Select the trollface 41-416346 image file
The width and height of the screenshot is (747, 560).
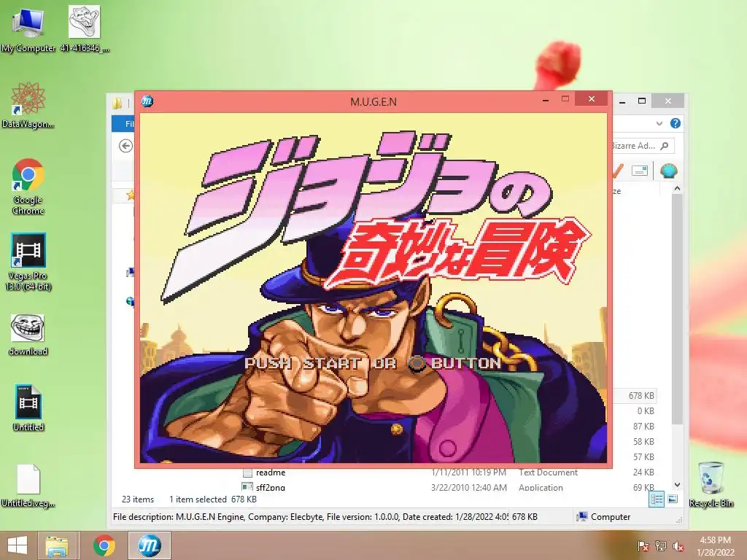click(x=85, y=28)
